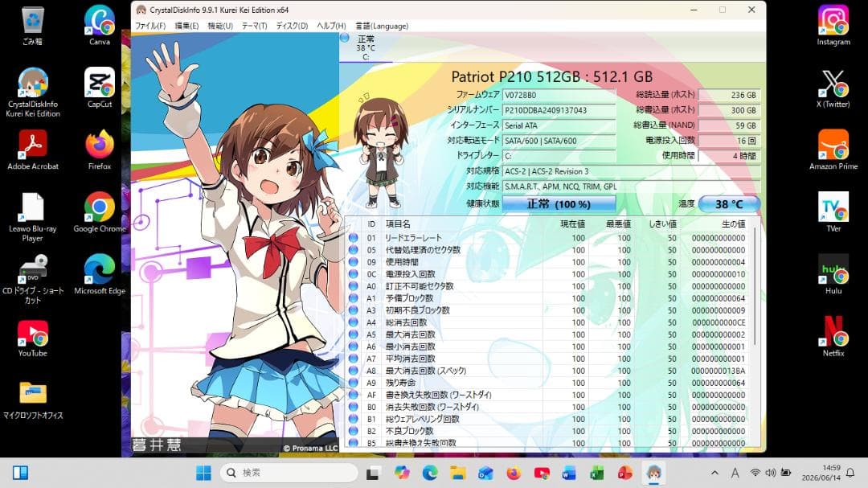Open the Windows Start button
The image size is (868, 488).
pyautogui.click(x=203, y=473)
